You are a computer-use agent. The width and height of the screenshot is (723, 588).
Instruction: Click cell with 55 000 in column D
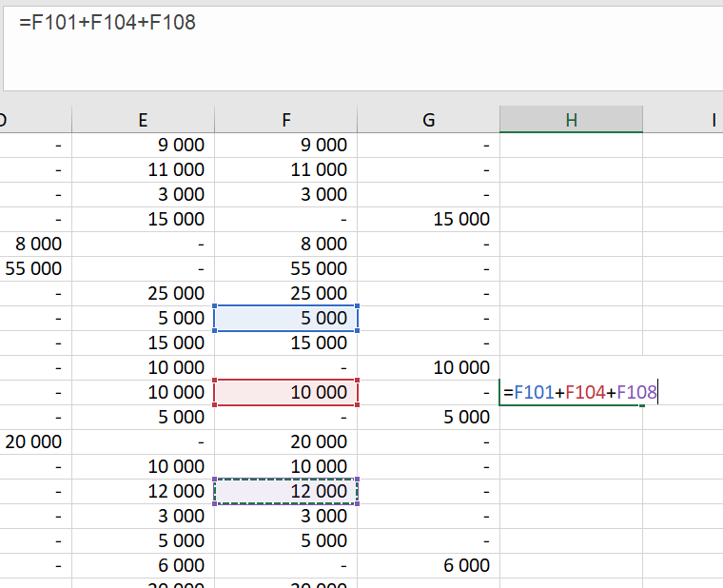[35, 269]
